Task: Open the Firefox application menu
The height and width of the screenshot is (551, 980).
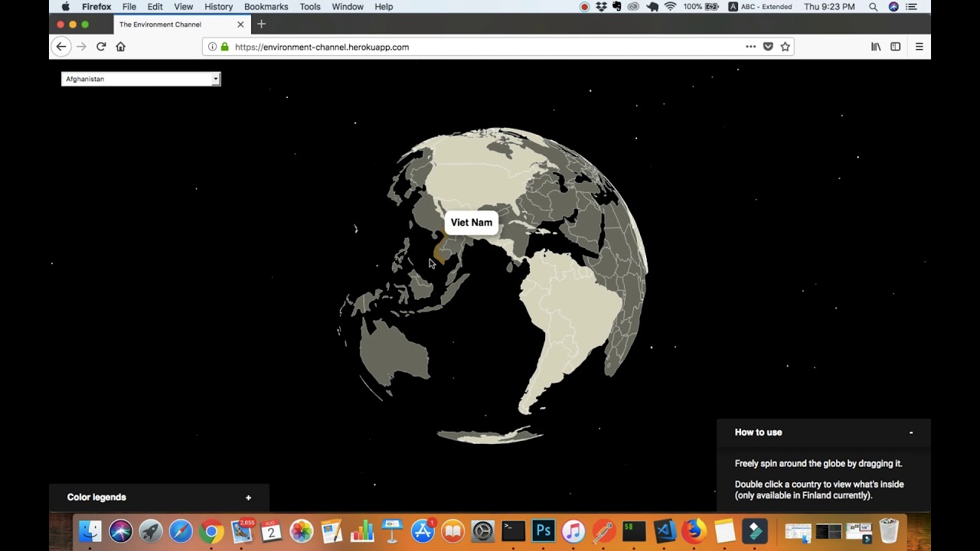Action: click(96, 7)
